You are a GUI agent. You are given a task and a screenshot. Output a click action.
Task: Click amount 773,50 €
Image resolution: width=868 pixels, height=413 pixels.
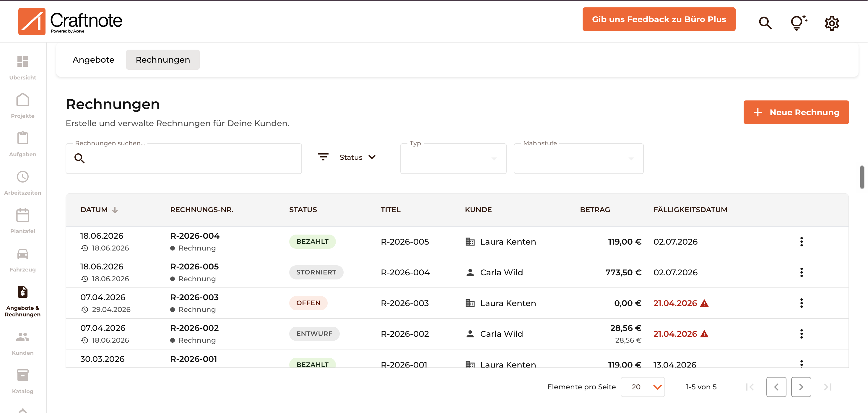click(x=623, y=272)
